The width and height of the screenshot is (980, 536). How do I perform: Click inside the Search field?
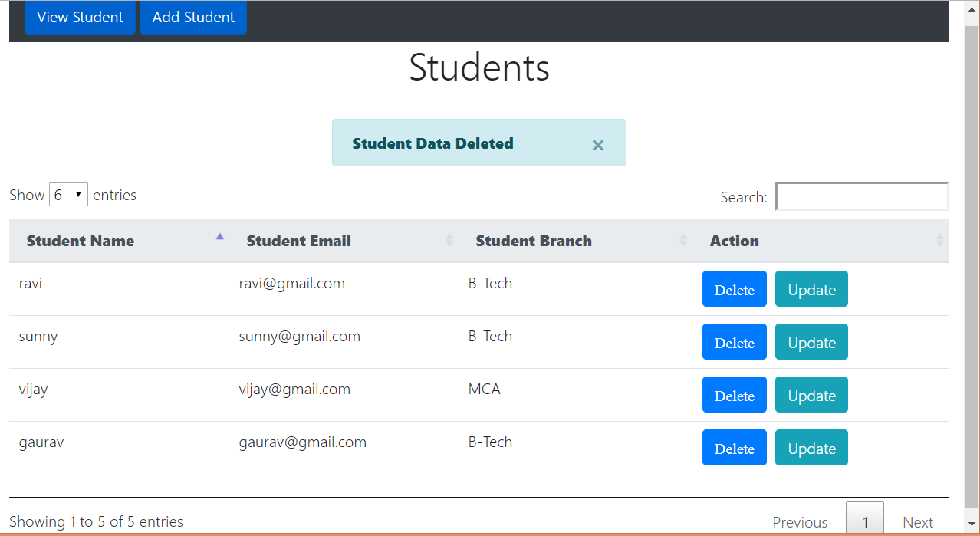pos(861,196)
